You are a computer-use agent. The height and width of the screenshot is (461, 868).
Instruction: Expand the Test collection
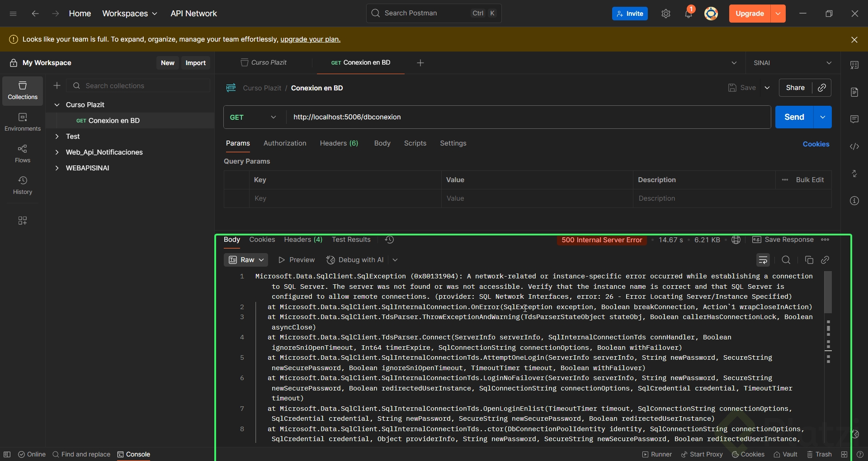point(57,136)
